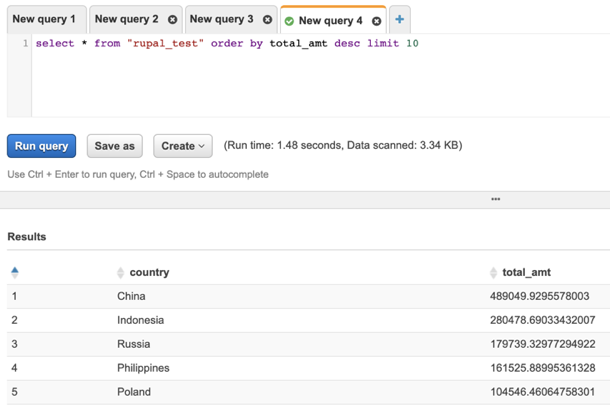The height and width of the screenshot is (409, 610).
Task: Close the New query 2 tab
Action: click(x=172, y=19)
